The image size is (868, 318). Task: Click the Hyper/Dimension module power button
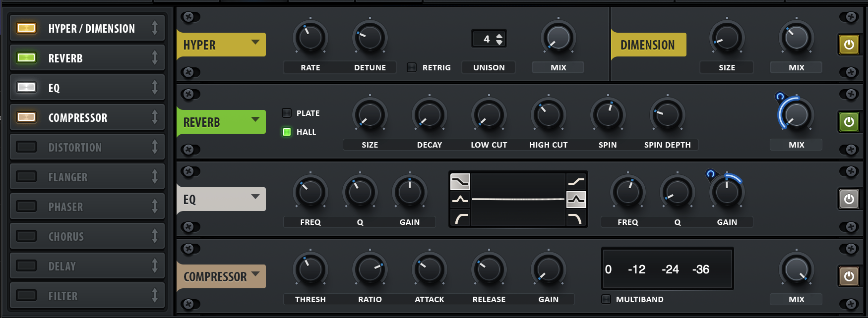pyautogui.click(x=849, y=45)
